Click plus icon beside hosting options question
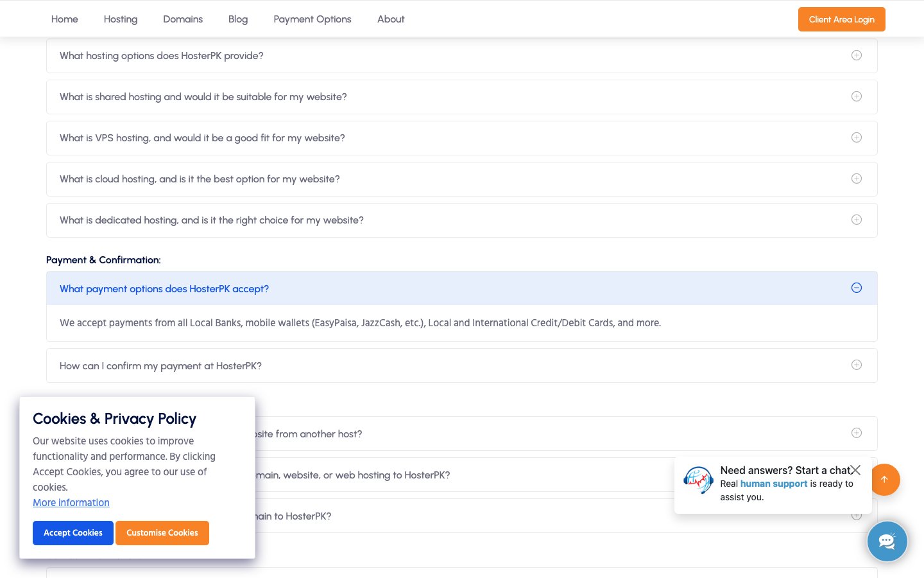The height and width of the screenshot is (578, 924). point(856,55)
